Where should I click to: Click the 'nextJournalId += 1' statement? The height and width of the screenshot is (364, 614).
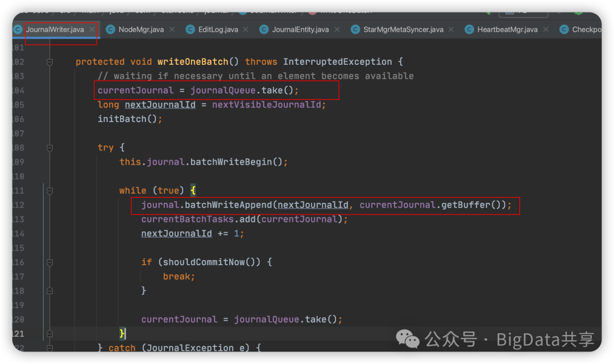[193, 234]
